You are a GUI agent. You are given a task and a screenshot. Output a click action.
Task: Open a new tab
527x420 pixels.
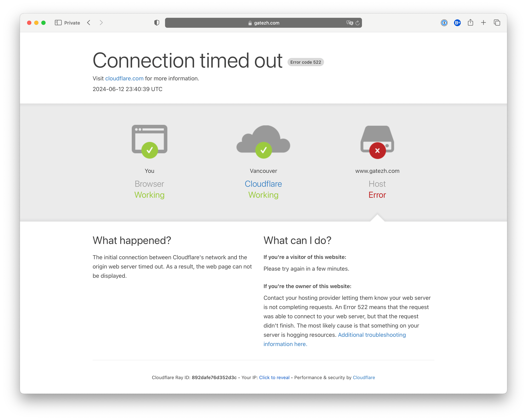click(483, 23)
